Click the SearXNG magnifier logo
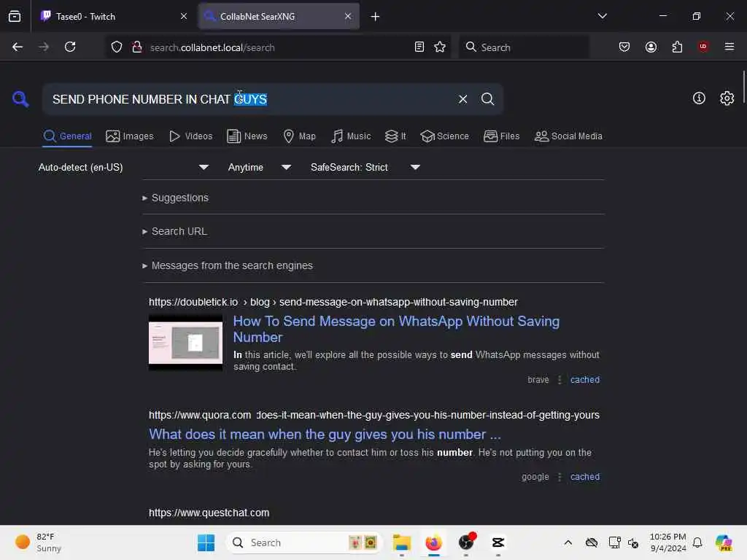The height and width of the screenshot is (560, 747). [x=20, y=99]
